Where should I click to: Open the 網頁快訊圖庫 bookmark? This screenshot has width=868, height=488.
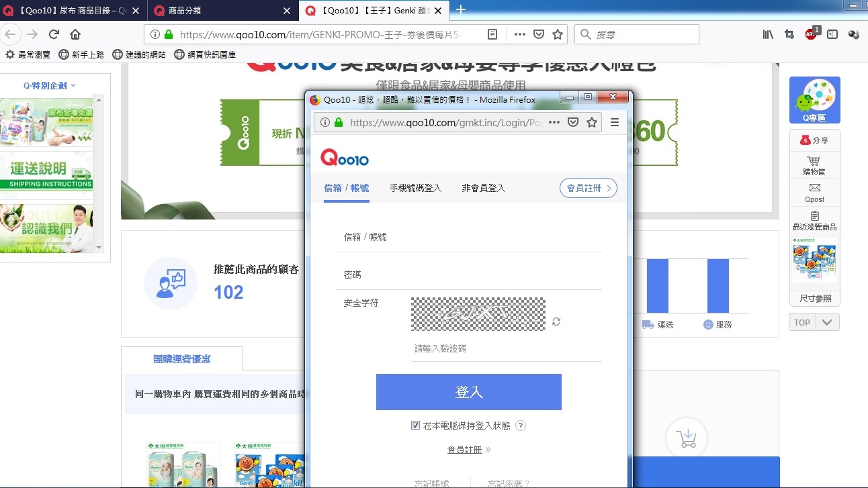pos(205,54)
